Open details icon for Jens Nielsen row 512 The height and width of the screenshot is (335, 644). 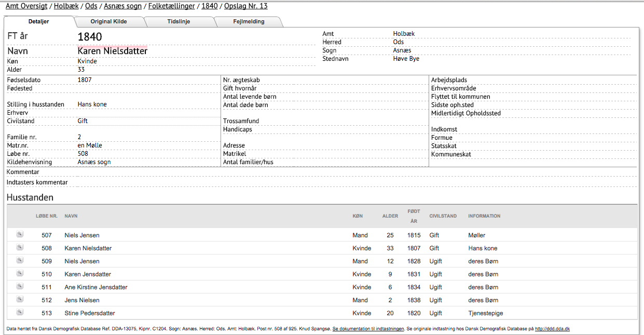point(20,299)
